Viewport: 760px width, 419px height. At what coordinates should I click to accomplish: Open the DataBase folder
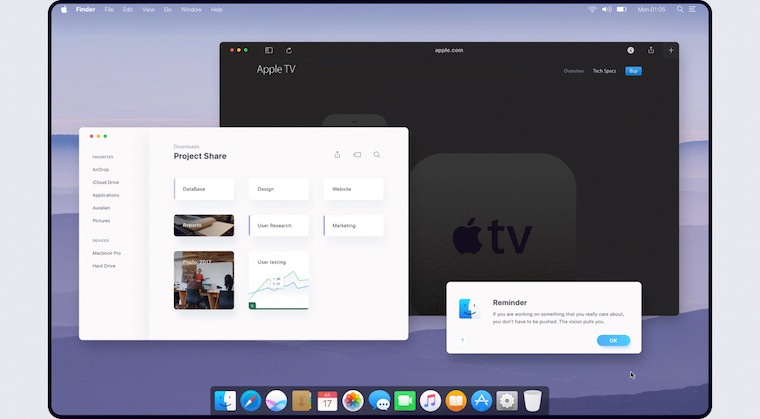point(204,189)
